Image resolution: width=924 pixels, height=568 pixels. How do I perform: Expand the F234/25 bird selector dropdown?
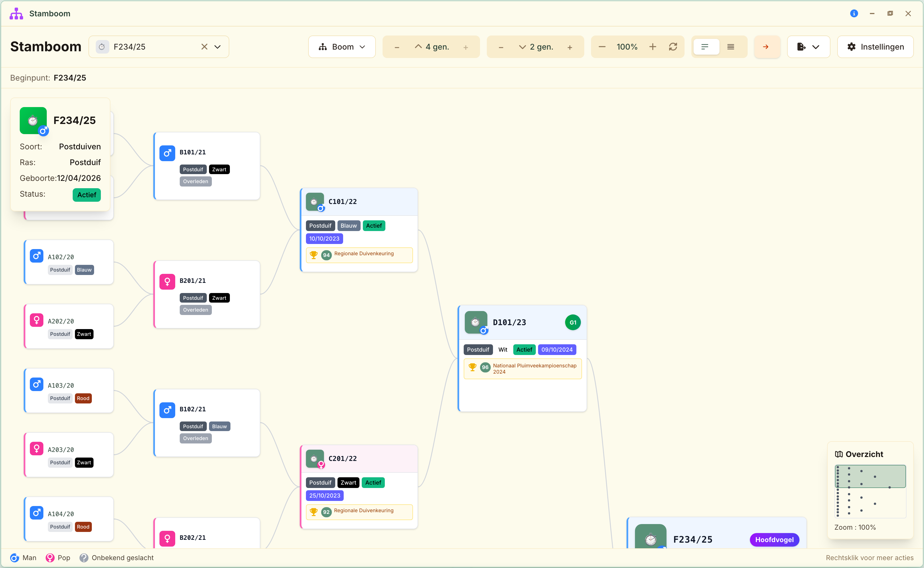(x=217, y=46)
